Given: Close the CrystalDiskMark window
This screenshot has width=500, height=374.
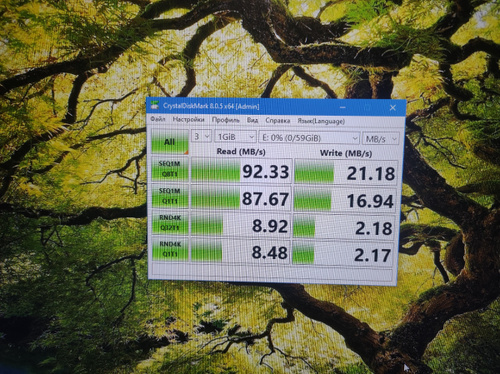Looking at the screenshot, I should tap(393, 108).
